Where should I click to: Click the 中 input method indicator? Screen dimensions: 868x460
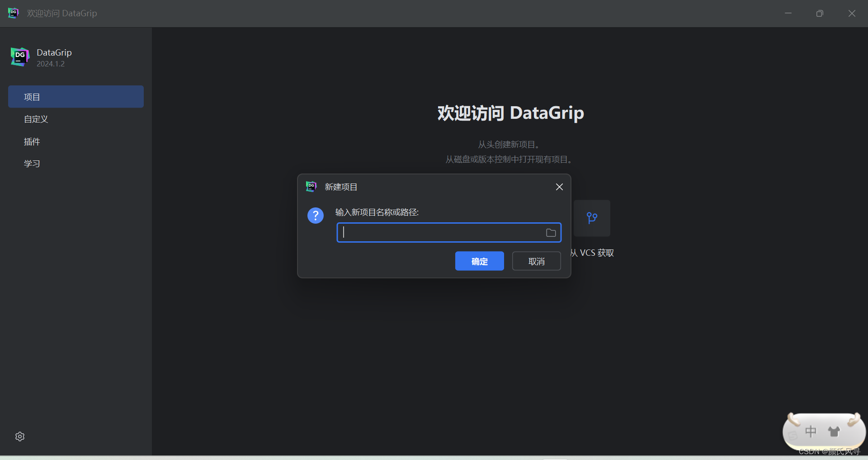coord(811,431)
